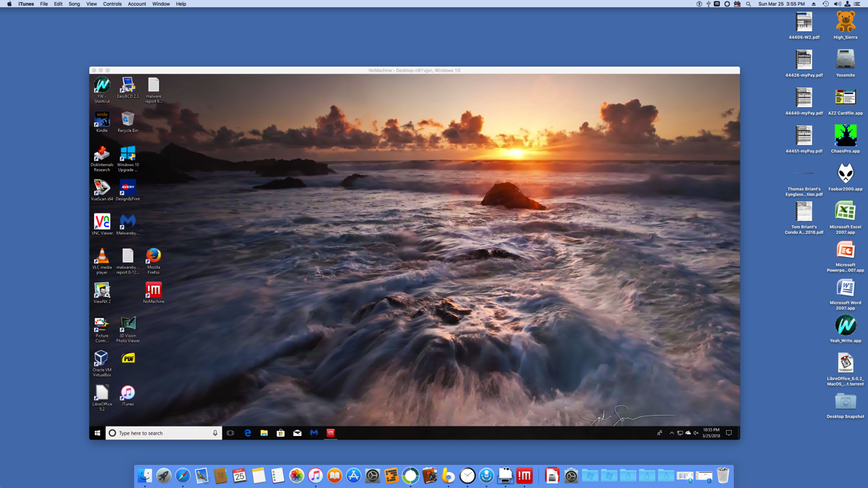Select the High_Sierra icon on the Mac desktop

(x=845, y=22)
